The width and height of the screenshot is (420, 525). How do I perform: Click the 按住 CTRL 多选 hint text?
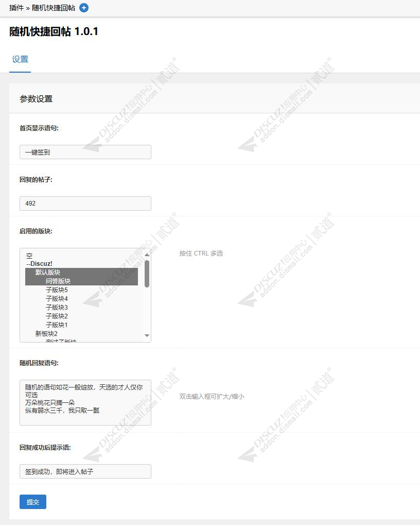(x=201, y=253)
